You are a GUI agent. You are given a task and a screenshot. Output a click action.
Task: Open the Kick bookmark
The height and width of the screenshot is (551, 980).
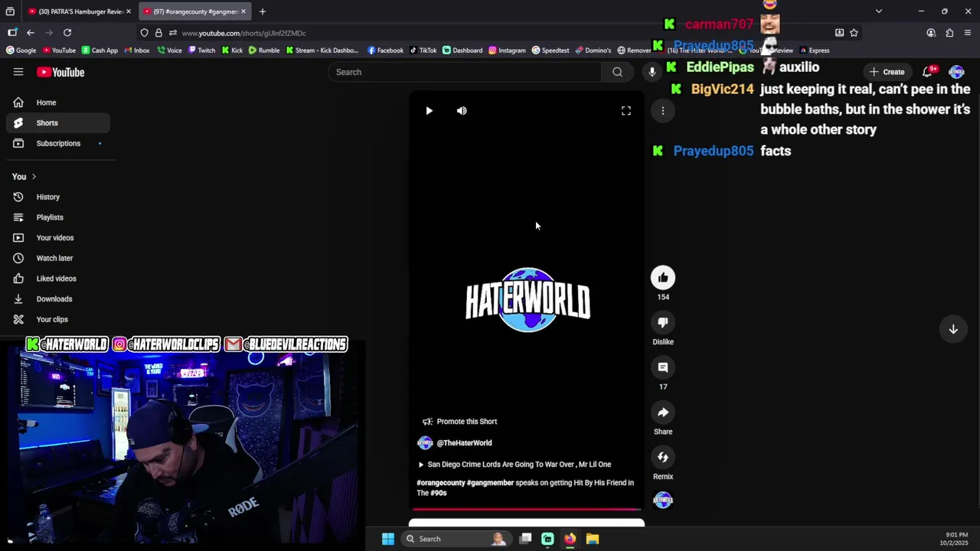(x=232, y=51)
